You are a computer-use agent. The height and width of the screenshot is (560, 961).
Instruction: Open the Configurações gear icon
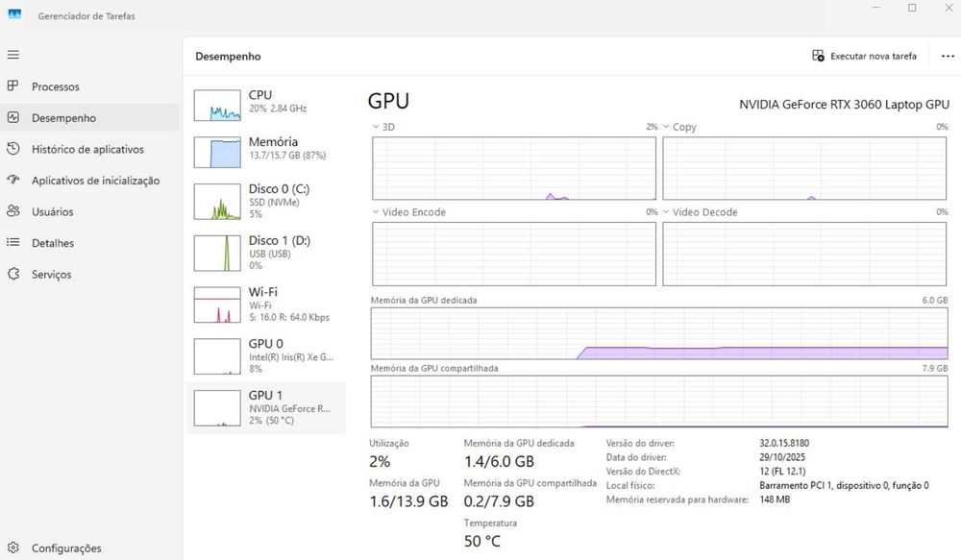[12, 548]
